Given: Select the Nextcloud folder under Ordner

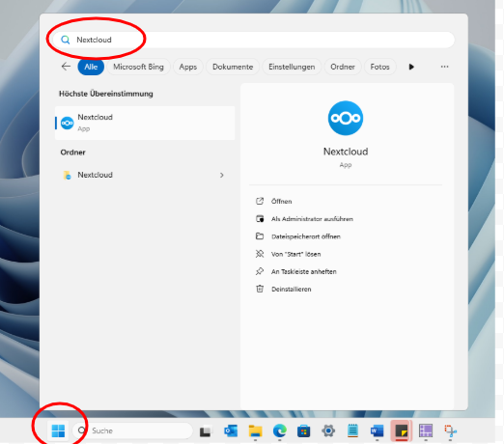Looking at the screenshot, I should [x=145, y=175].
